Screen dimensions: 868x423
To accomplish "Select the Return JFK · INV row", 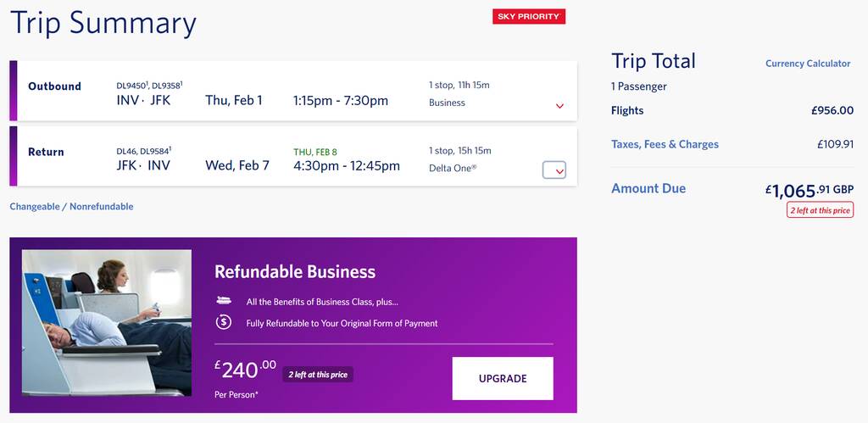I will click(293, 156).
